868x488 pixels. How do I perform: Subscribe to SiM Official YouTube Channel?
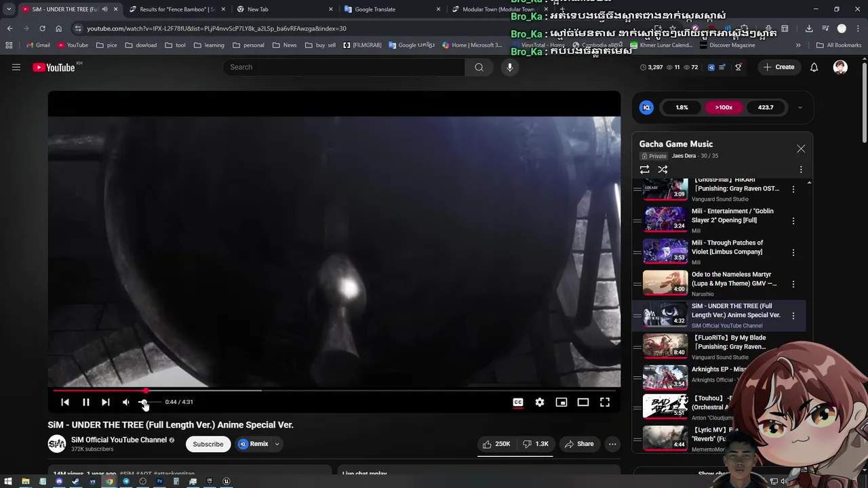point(208,444)
